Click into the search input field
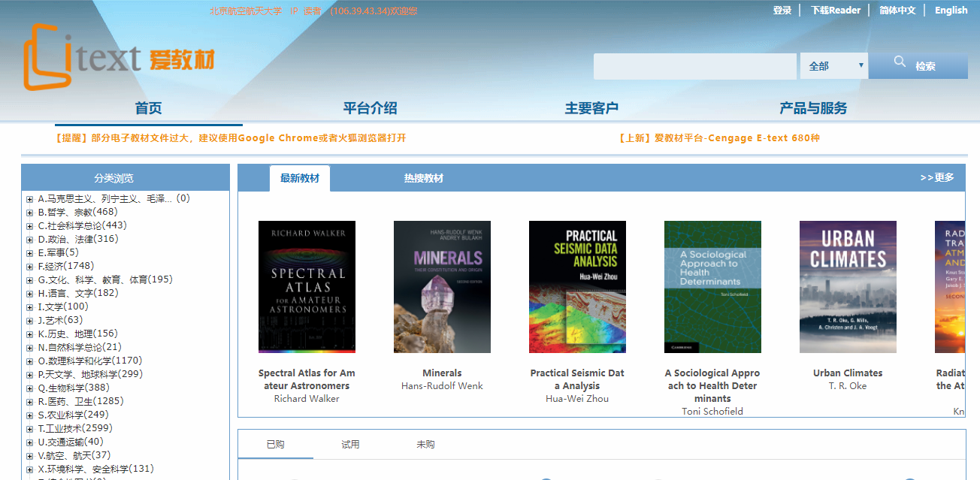Image resolution: width=980 pixels, height=480 pixels. 694,66
